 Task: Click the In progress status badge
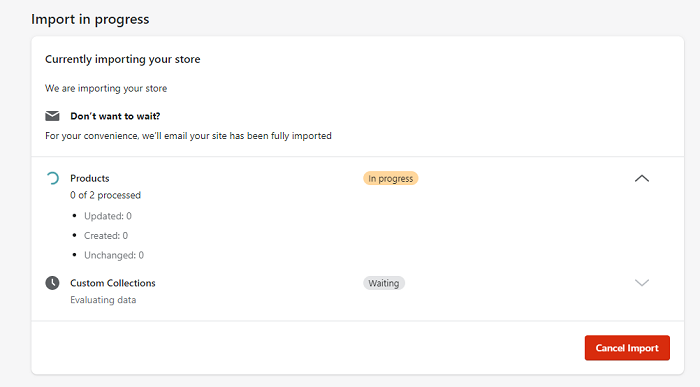click(391, 179)
